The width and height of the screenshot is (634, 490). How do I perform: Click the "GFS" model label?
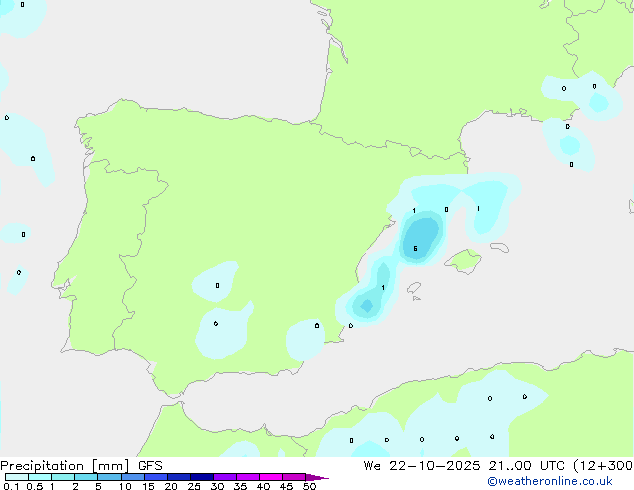pos(150,466)
